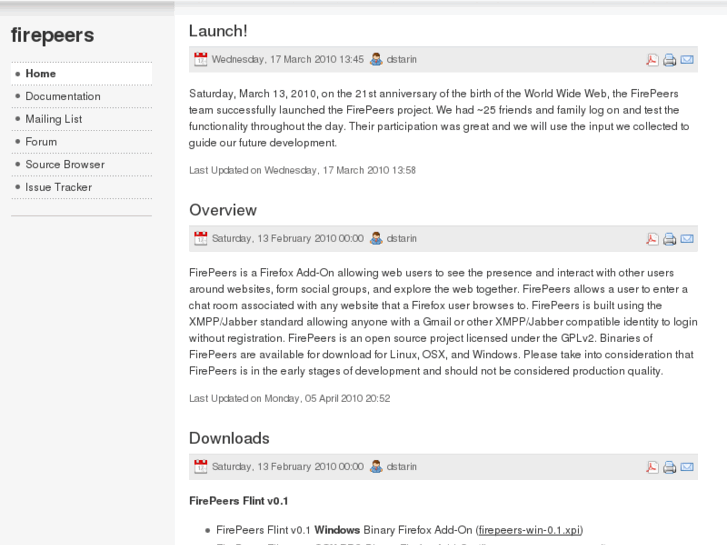
Task: Go to Mailing List menu item
Action: [82, 119]
